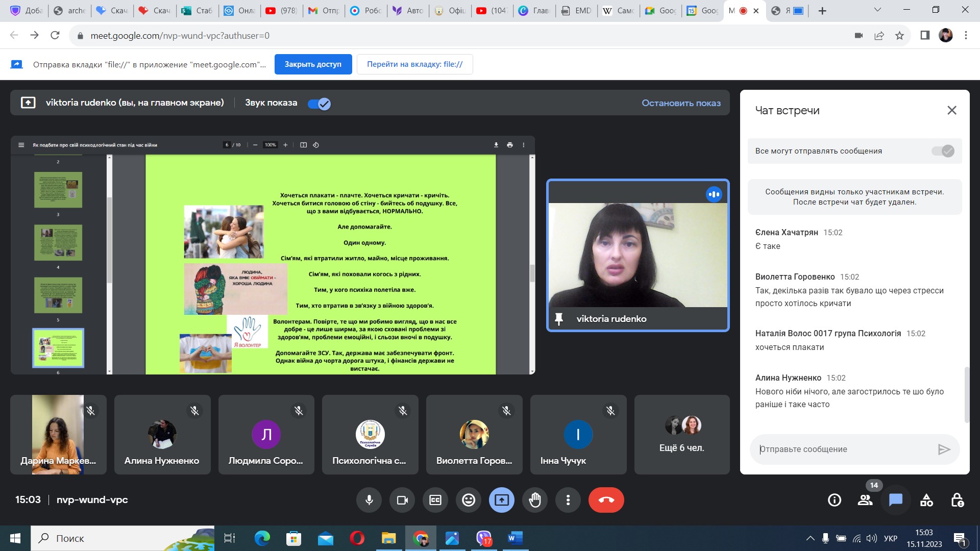Show the participants list icon

(x=865, y=500)
